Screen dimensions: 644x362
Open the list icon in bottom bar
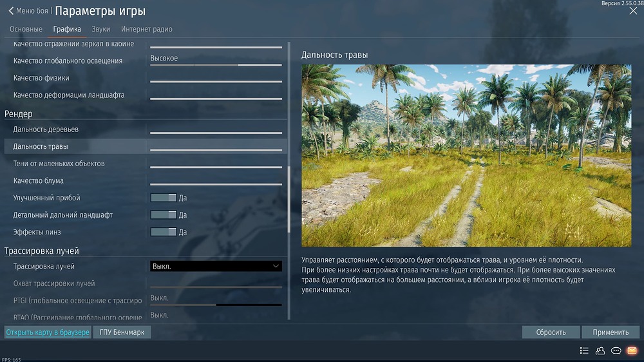[584, 350]
